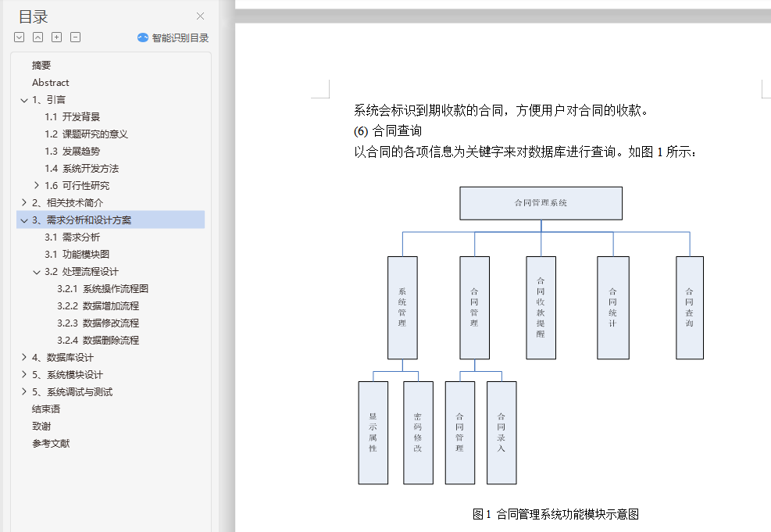Collapse the 3.2 处理流程设计 node
Image resolution: width=771 pixels, height=532 pixels.
point(37,272)
